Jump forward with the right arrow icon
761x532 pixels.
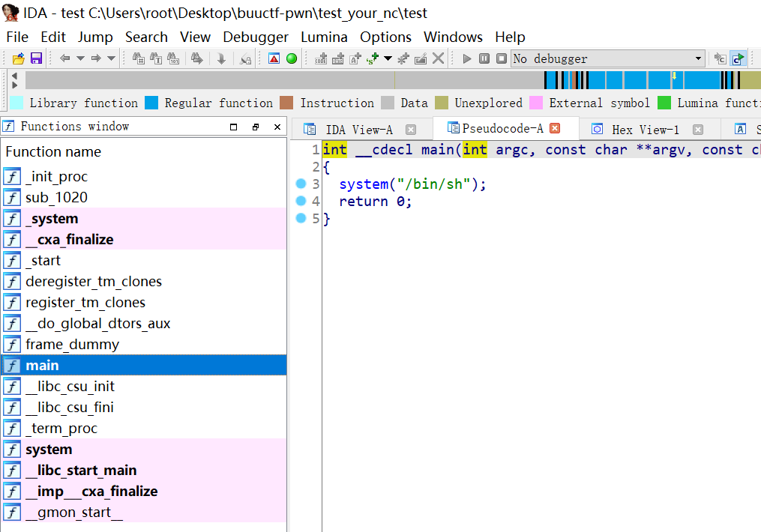pyautogui.click(x=96, y=58)
